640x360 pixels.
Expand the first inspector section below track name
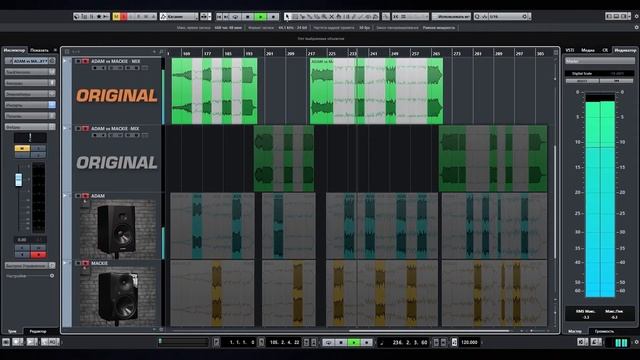pyautogui.click(x=30, y=72)
